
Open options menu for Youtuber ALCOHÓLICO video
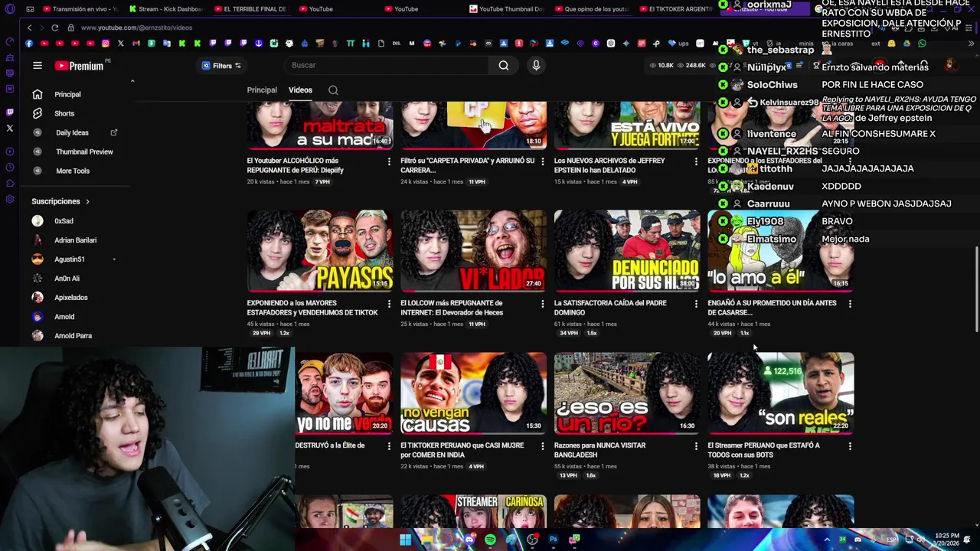(x=389, y=161)
